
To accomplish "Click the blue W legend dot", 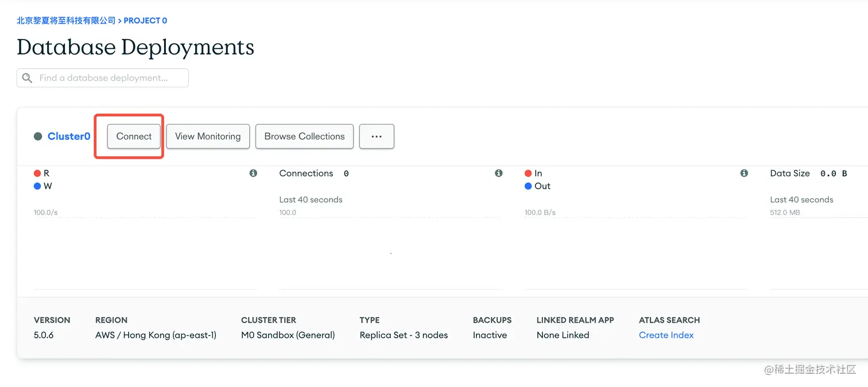I will point(37,186).
